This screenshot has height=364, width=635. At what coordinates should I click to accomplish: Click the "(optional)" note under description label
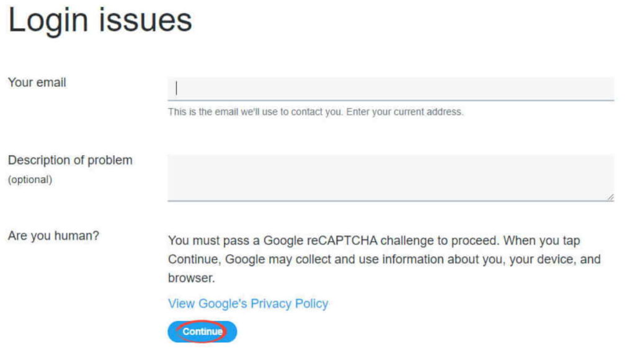click(30, 180)
